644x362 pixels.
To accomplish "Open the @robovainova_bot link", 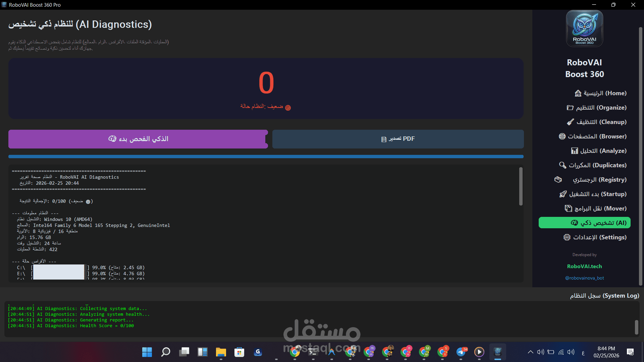I will click(584, 278).
